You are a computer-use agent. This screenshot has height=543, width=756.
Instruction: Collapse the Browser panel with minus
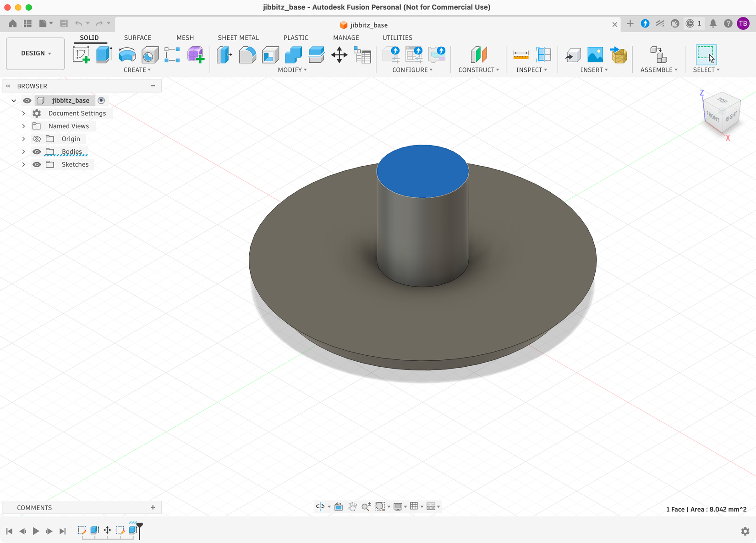tap(153, 86)
